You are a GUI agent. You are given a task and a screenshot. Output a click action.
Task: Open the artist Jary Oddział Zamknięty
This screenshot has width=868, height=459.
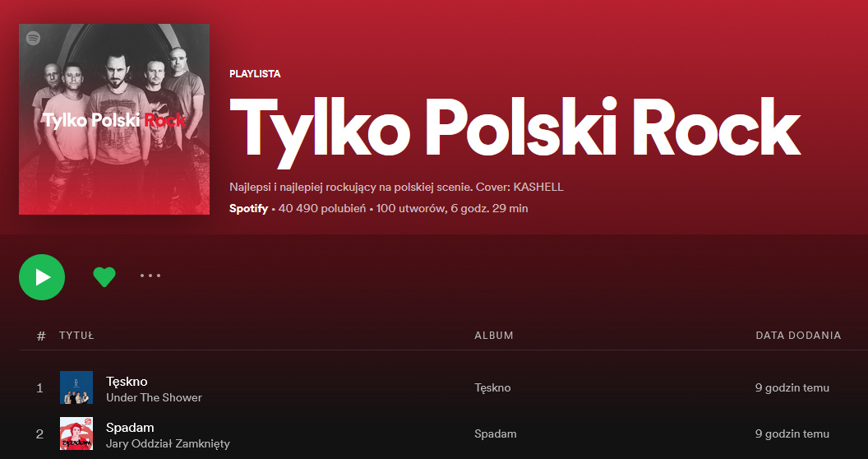pyautogui.click(x=168, y=443)
